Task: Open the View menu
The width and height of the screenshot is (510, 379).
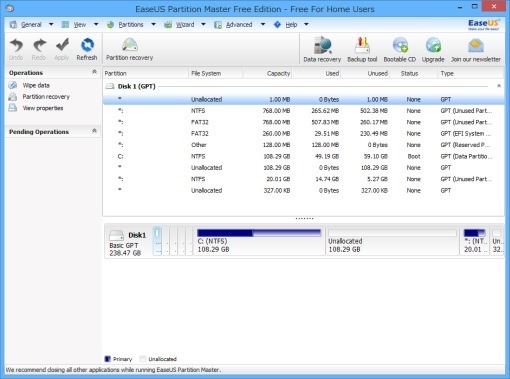Action: (x=80, y=24)
